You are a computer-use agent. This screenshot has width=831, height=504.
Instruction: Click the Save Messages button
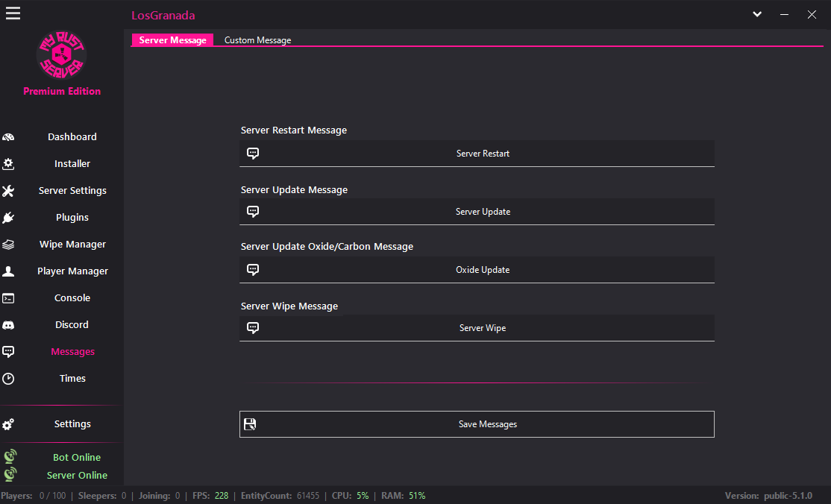coord(477,424)
